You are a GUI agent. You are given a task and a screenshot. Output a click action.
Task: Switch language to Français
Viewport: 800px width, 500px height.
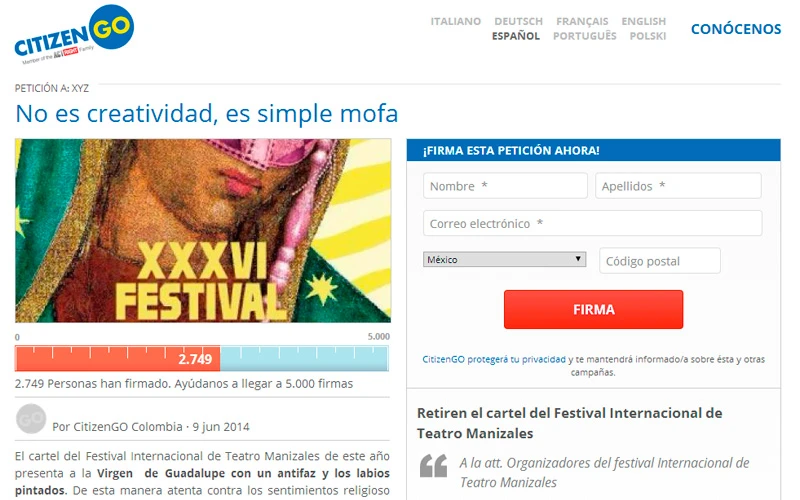(582, 21)
